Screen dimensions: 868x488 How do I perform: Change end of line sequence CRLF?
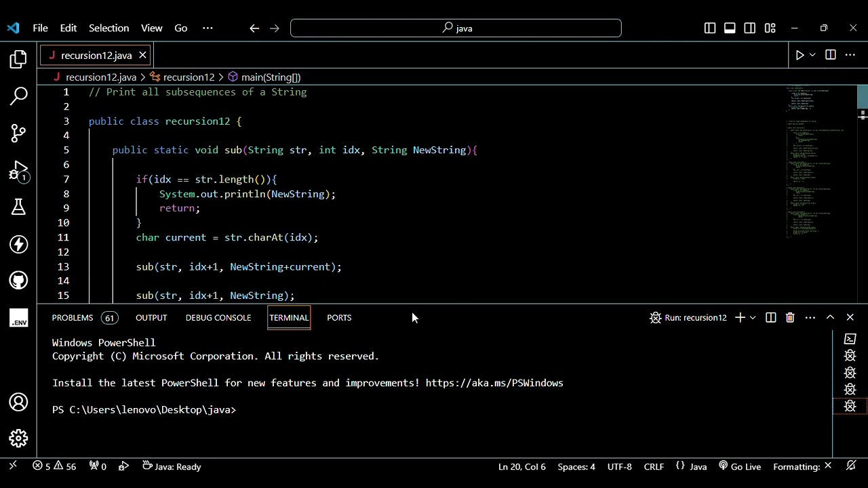click(654, 466)
